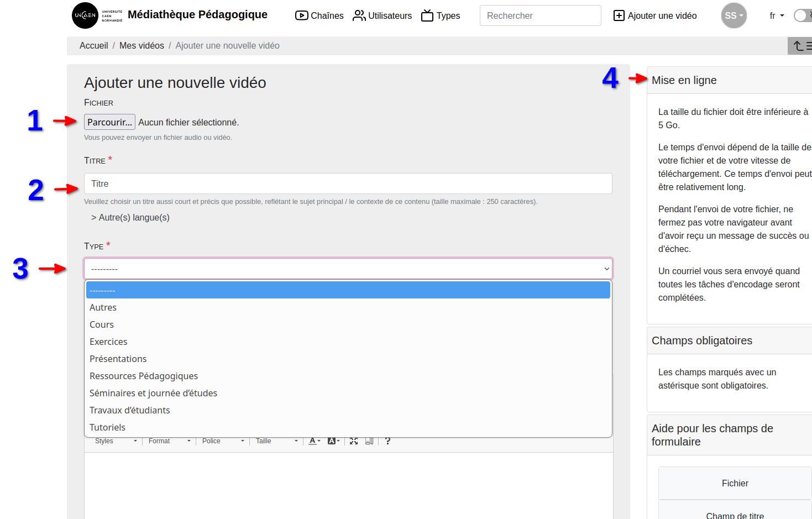Toggle the dark mode switch
The height and width of the screenshot is (519, 812).
802,15
